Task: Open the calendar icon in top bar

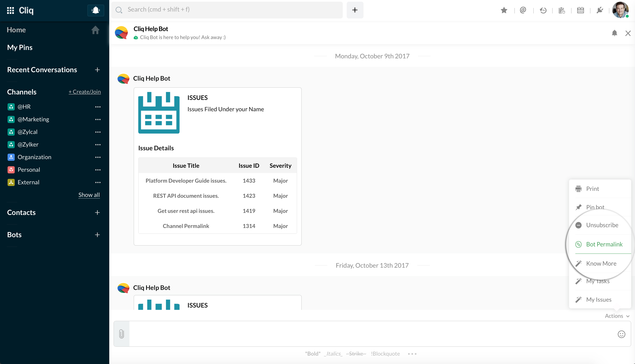Action: pos(580,10)
